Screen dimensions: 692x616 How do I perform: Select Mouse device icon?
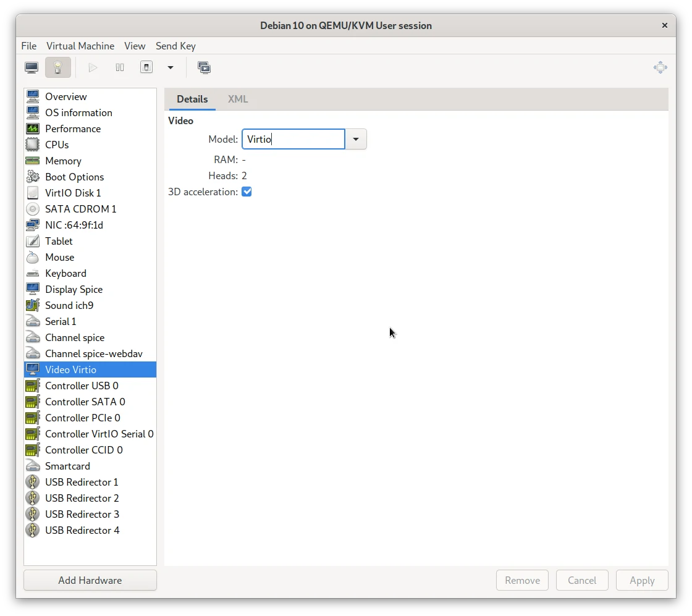pyautogui.click(x=33, y=257)
